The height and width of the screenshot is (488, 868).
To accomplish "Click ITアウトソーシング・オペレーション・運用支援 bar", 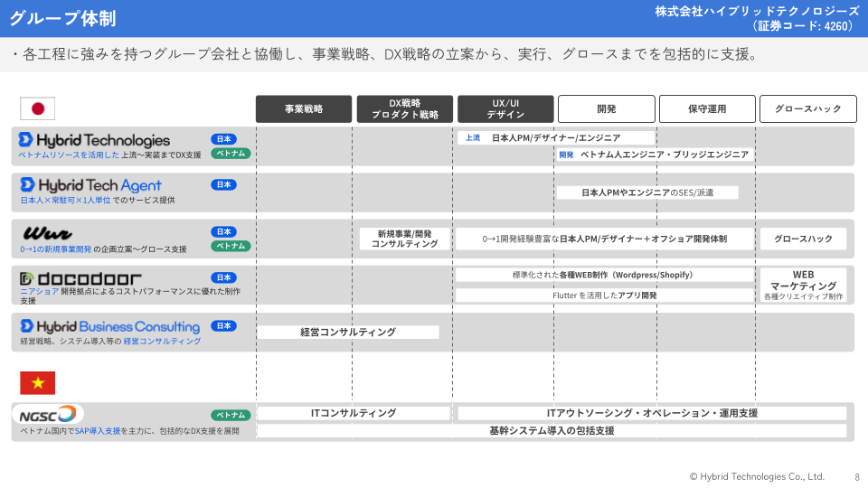I will pyautogui.click(x=652, y=413).
